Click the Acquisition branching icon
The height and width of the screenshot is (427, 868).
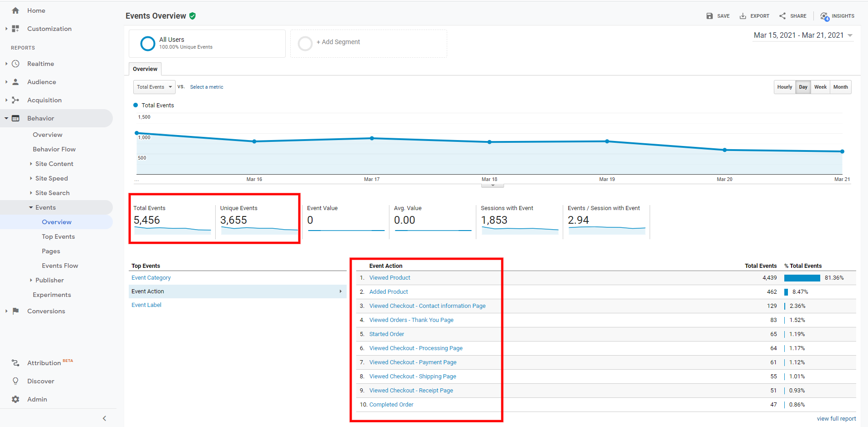coord(15,100)
